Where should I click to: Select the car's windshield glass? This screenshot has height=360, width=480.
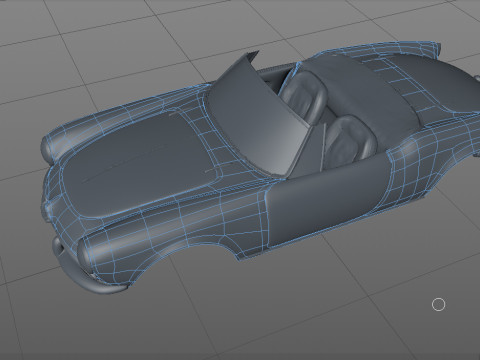click(x=257, y=123)
